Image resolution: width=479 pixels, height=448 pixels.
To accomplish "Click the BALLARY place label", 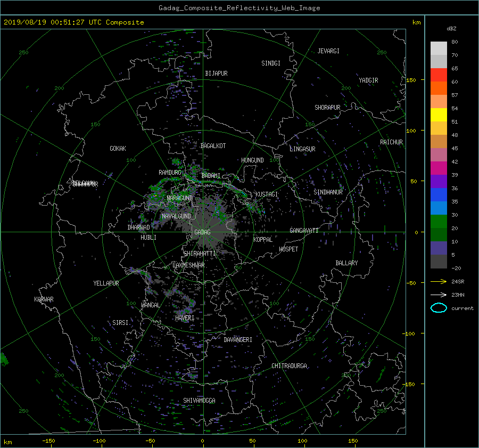I will [x=346, y=263].
